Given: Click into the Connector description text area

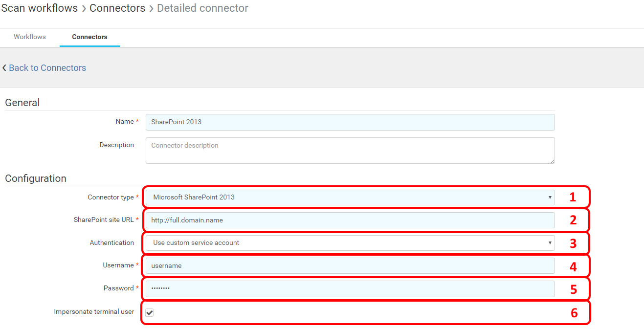Looking at the screenshot, I should [x=350, y=151].
